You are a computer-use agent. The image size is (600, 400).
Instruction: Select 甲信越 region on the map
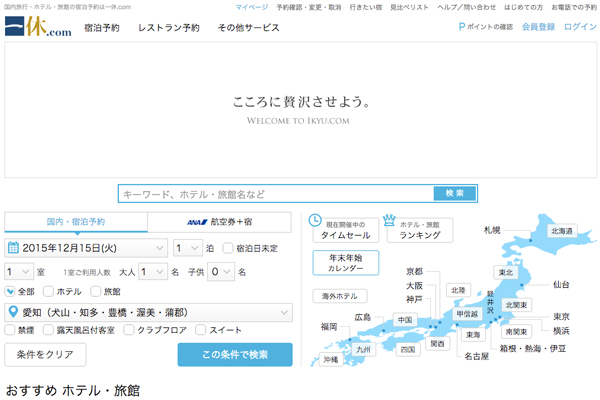click(467, 314)
